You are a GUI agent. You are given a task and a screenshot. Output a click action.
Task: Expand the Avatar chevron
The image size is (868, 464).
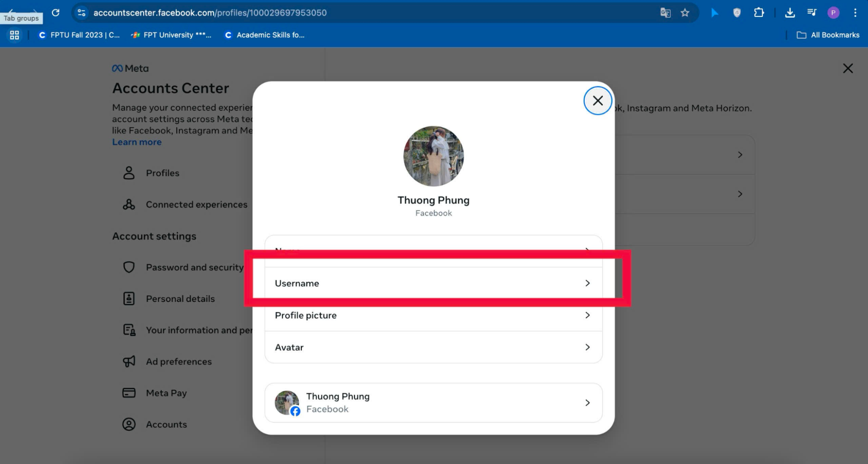tap(587, 347)
